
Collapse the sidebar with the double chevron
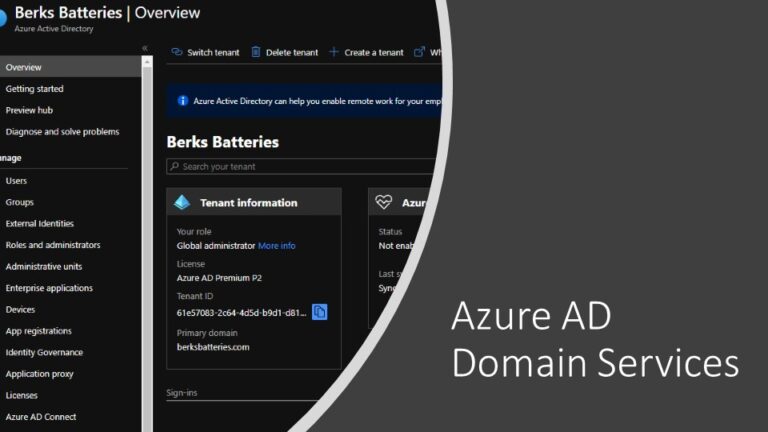[x=145, y=48]
